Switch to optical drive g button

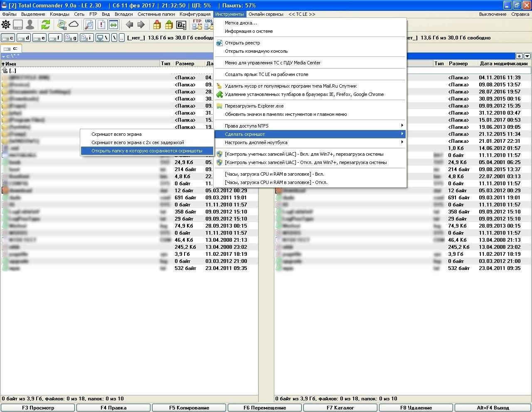pos(71,38)
